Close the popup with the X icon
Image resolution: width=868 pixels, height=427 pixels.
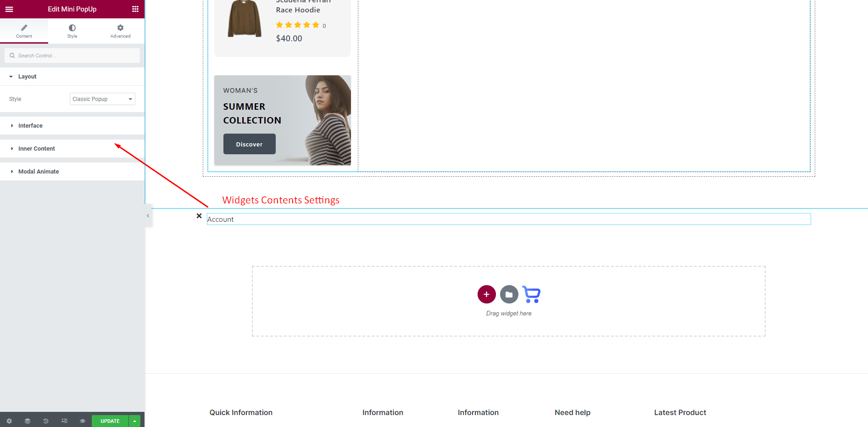[x=199, y=216]
